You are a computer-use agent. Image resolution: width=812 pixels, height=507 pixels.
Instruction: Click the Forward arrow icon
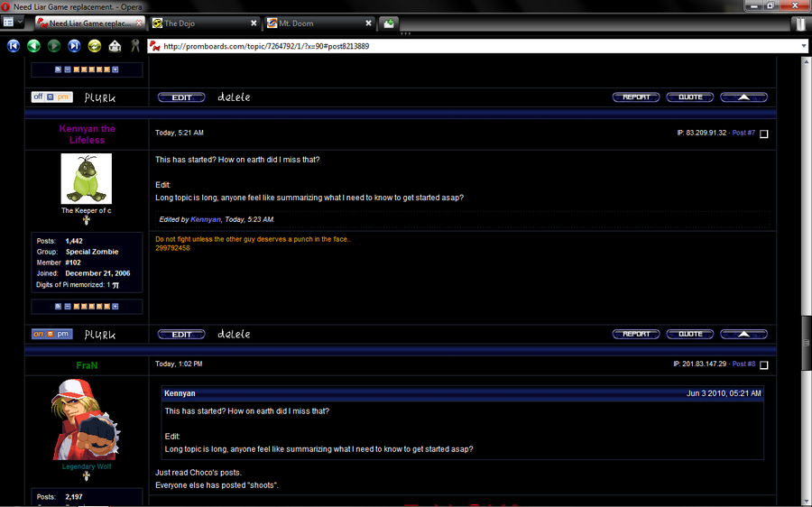(x=54, y=46)
